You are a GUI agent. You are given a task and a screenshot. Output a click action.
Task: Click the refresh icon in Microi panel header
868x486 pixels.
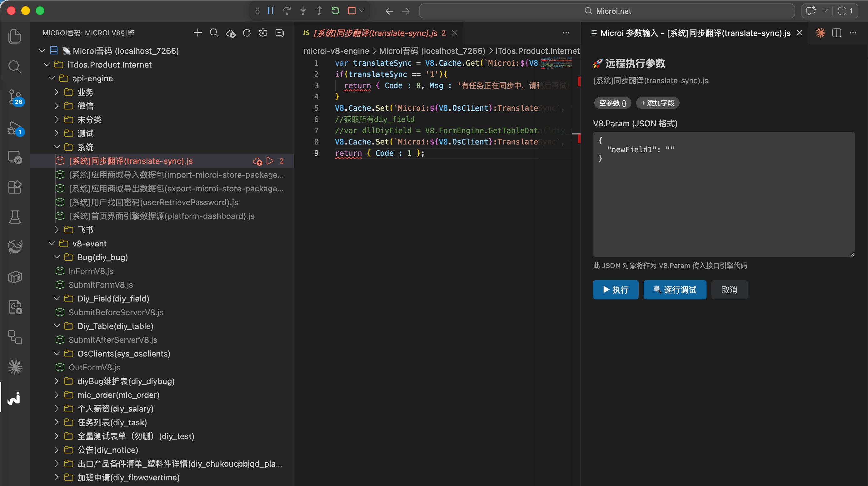[x=247, y=33]
